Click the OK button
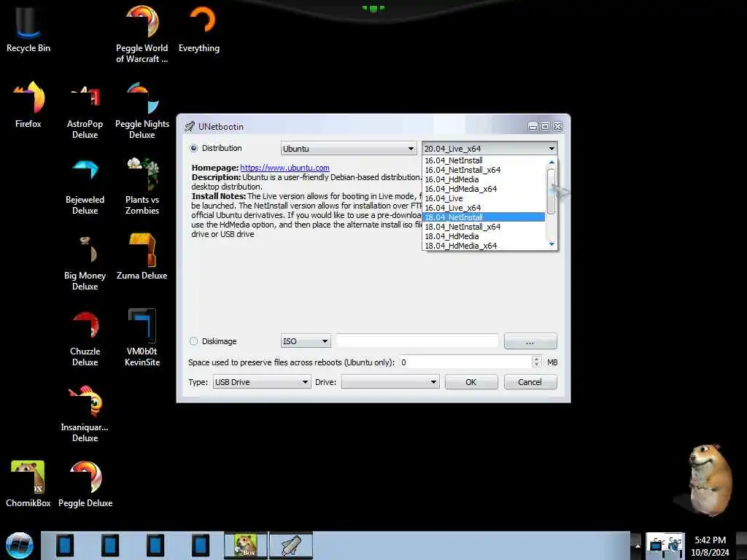Screen dimensions: 747x560 (471, 382)
